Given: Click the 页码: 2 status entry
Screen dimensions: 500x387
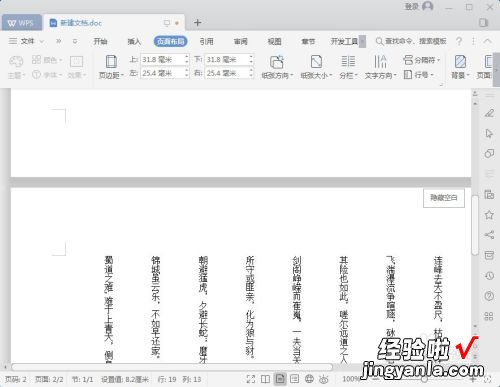Looking at the screenshot, I should click(x=16, y=379).
